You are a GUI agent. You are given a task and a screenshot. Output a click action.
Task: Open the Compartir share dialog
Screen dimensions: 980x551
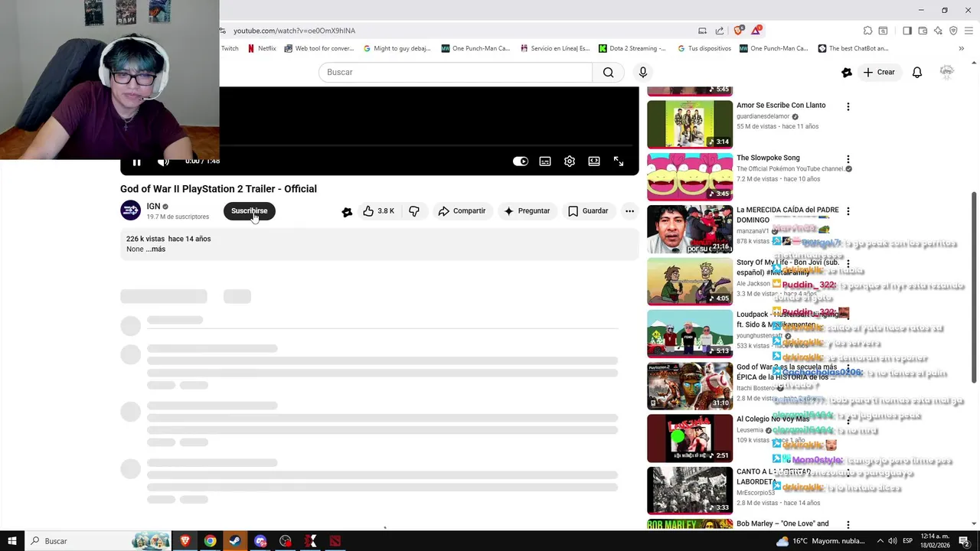tap(462, 211)
